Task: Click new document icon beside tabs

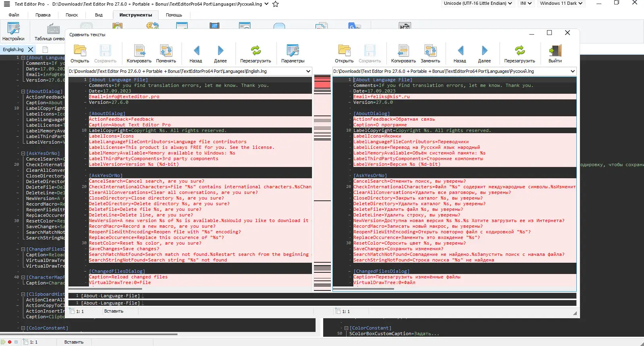Action: [45, 49]
